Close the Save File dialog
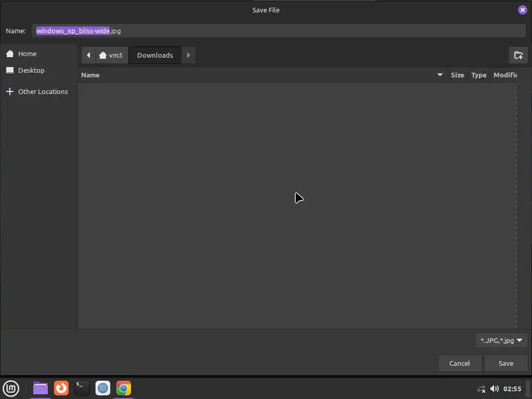Image resolution: width=532 pixels, height=399 pixels. point(522,10)
